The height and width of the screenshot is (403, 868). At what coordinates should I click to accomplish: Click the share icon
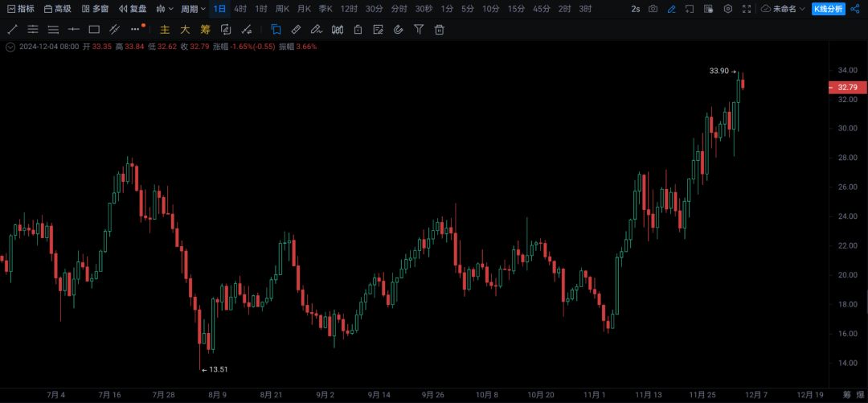click(x=854, y=9)
